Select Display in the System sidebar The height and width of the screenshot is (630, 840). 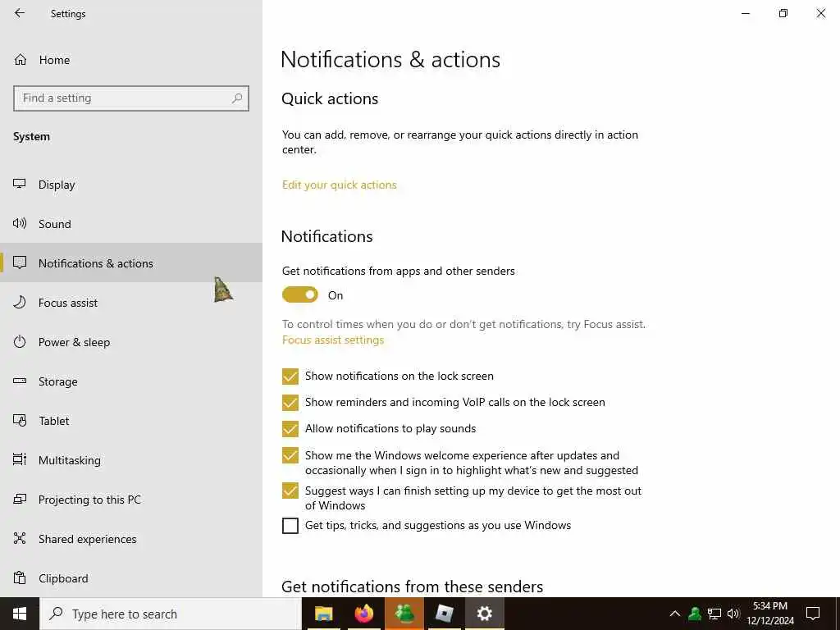coord(131,185)
